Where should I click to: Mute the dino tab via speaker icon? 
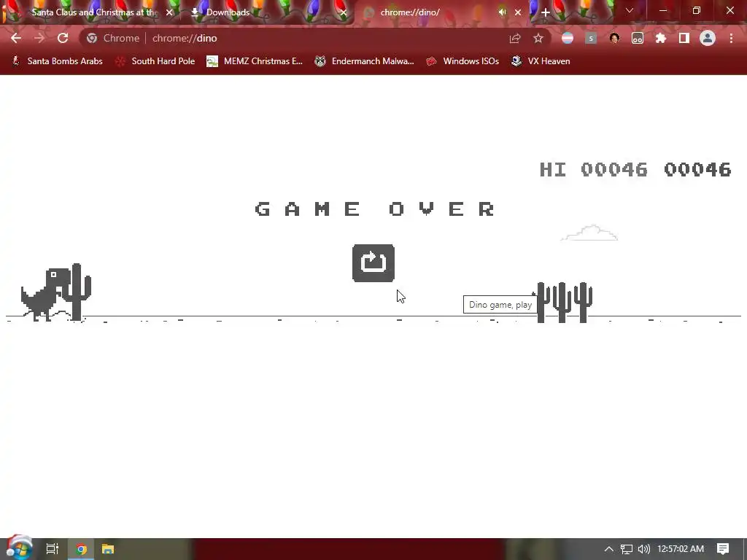click(x=502, y=12)
